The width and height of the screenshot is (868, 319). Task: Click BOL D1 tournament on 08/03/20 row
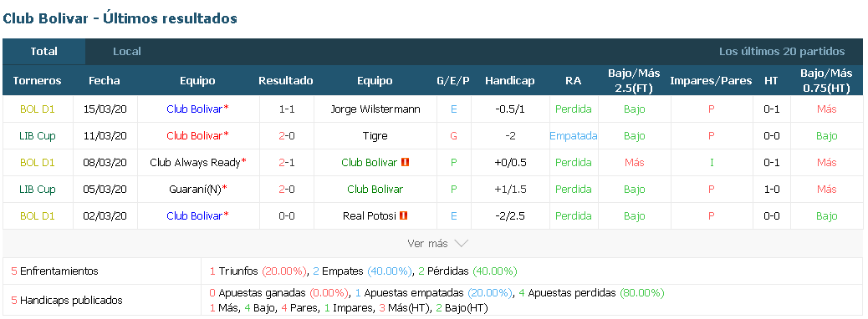(37, 162)
